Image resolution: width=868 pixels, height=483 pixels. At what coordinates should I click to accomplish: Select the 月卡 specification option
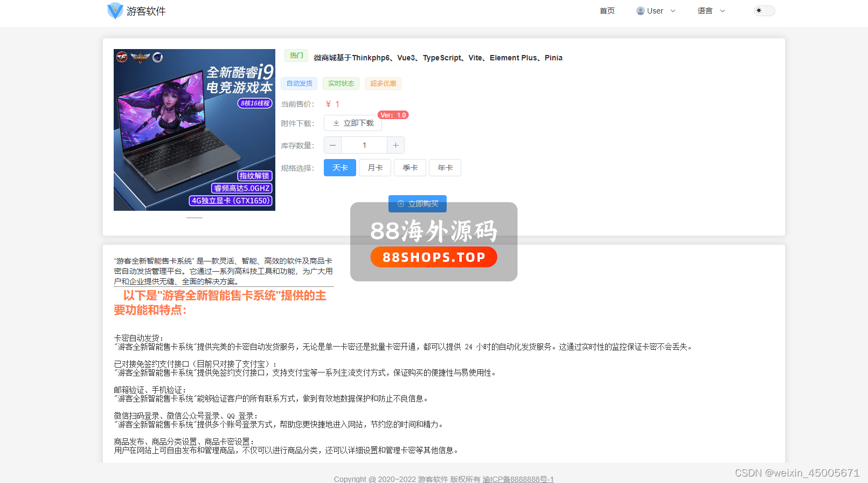coord(375,168)
